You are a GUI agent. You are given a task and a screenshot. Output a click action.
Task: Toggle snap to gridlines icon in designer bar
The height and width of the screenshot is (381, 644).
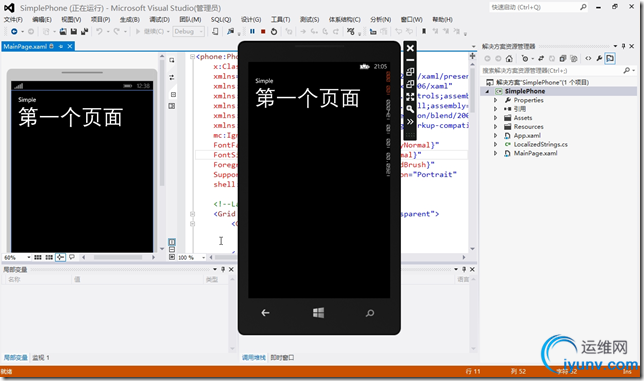[x=49, y=257]
